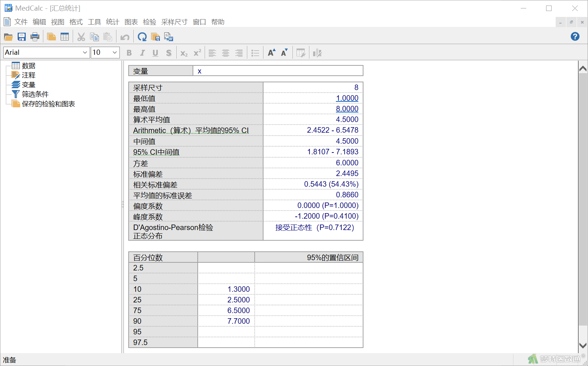
Task: Undo the last action
Action: click(125, 37)
